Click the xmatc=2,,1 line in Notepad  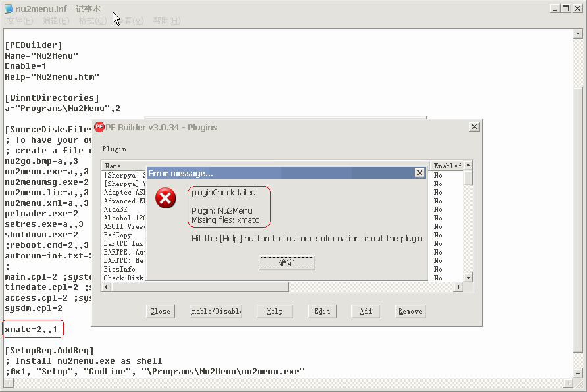31,330
